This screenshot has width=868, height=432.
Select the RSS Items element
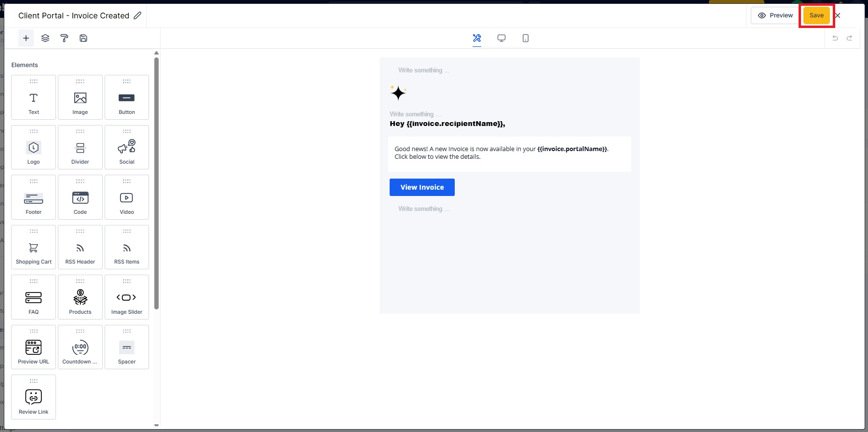[127, 247]
